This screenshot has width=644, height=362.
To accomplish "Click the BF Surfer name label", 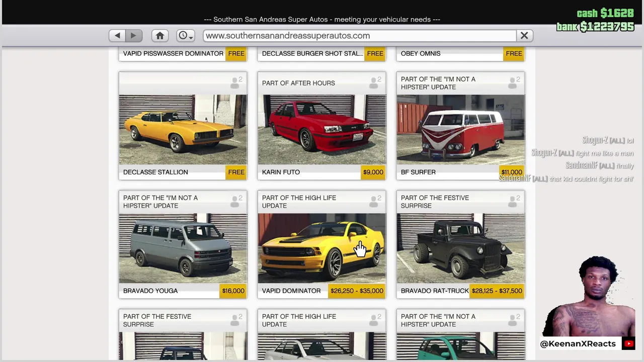I will [418, 172].
